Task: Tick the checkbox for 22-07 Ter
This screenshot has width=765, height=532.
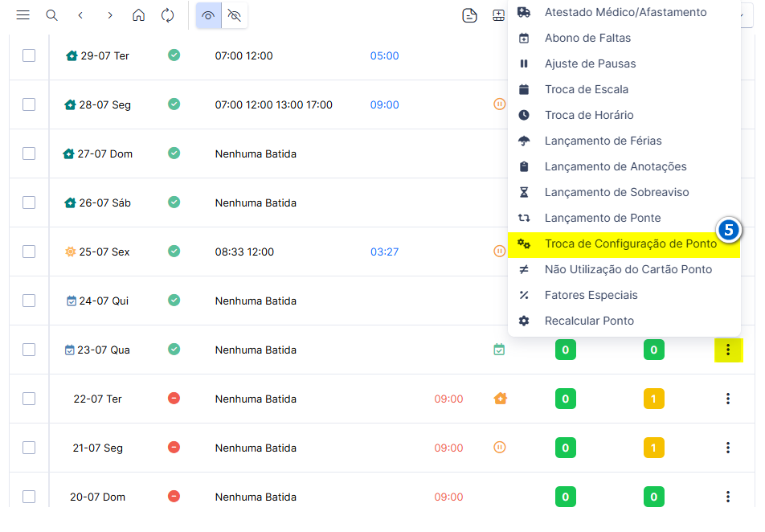Action: pos(29,399)
